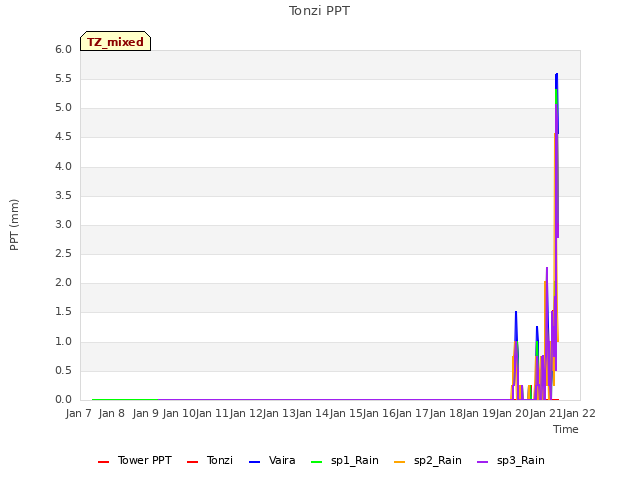Screen dimensions: 640x480
Task: Click the Tower PPT legend entry
Action: pyautogui.click(x=135, y=460)
